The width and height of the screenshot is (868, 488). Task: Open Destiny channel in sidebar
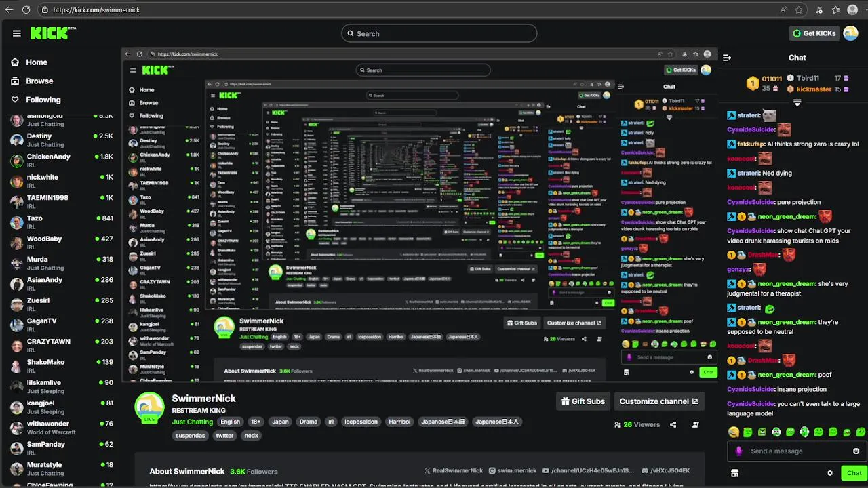click(x=61, y=140)
